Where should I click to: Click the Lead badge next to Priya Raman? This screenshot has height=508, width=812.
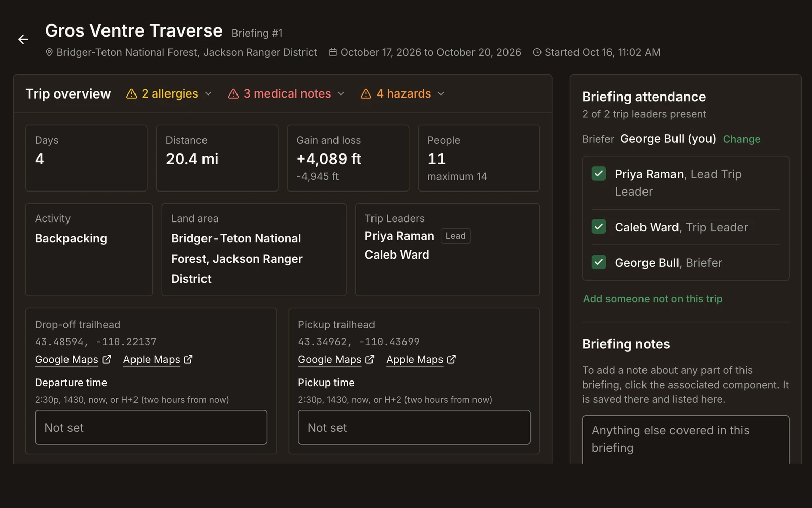pyautogui.click(x=456, y=236)
